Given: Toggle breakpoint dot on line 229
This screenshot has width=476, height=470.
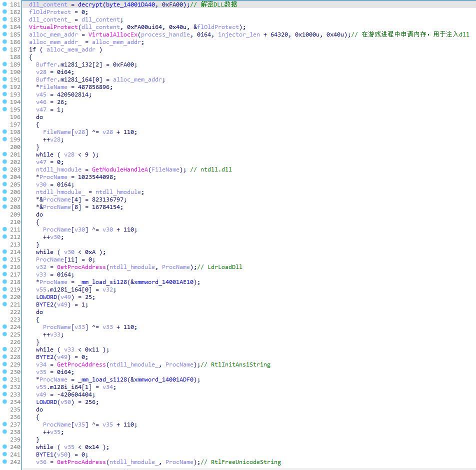Looking at the screenshot, I should (x=4, y=364).
